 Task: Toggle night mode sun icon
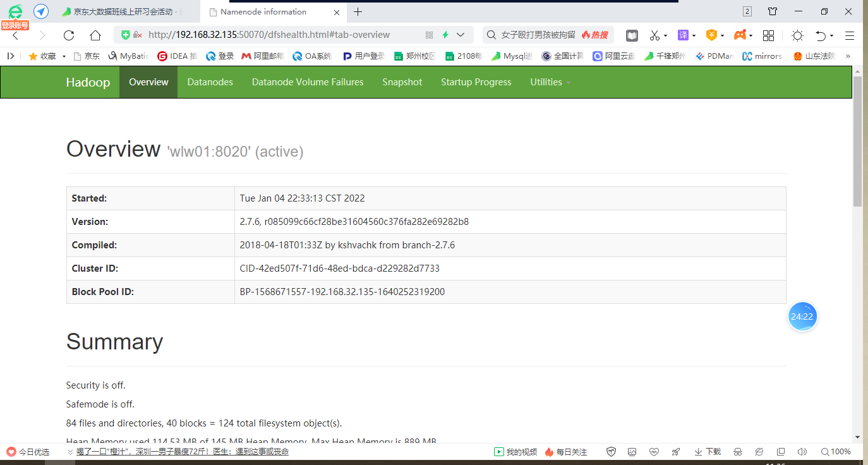point(798,35)
